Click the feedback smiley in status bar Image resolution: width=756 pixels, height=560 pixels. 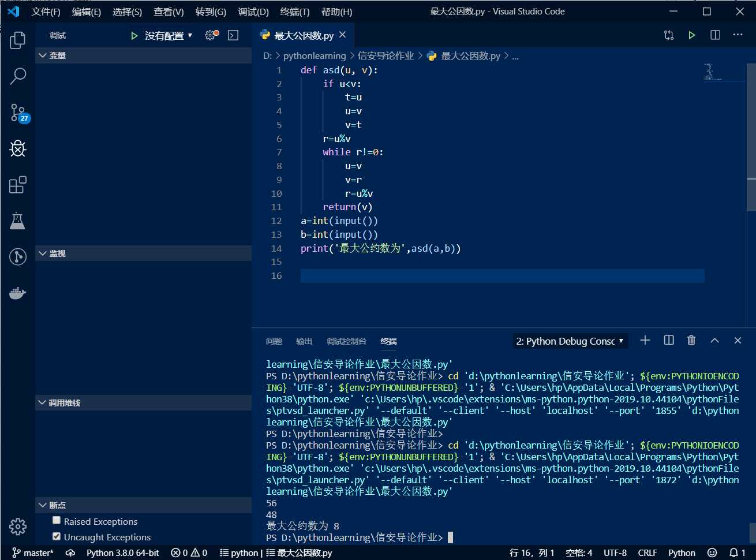712,552
